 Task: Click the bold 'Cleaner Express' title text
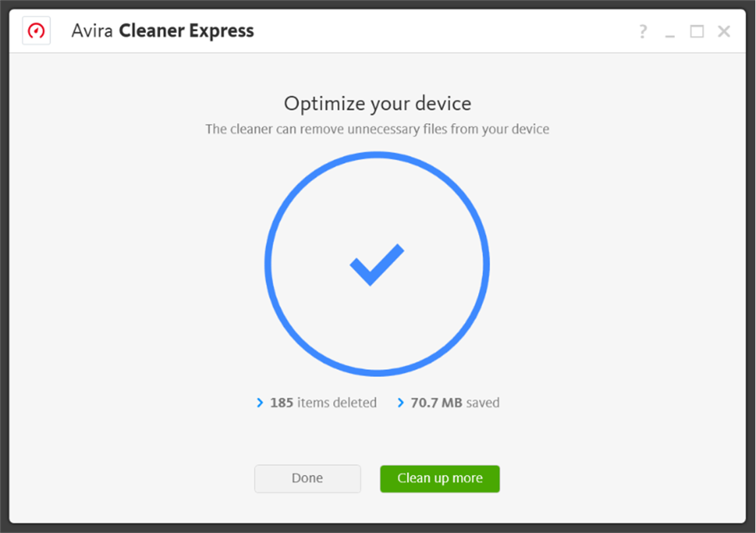[186, 31]
